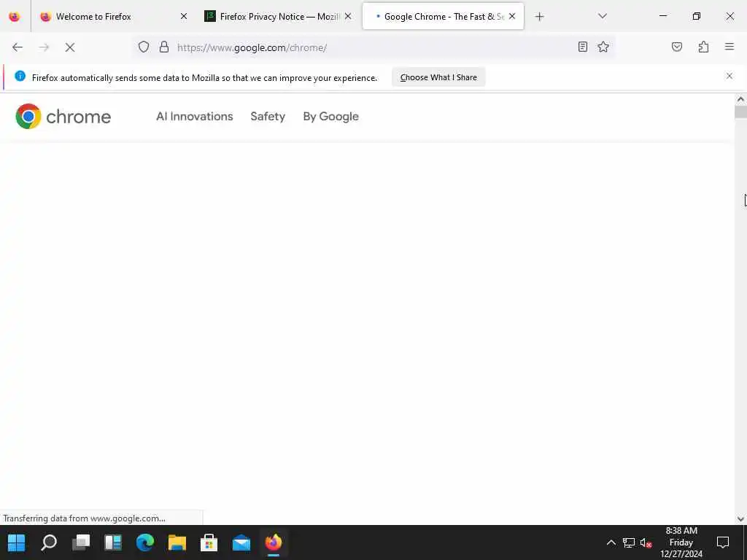Viewport: 747px width, 560px height.
Task: Open Task View on the taskbar
Action: [81, 542]
